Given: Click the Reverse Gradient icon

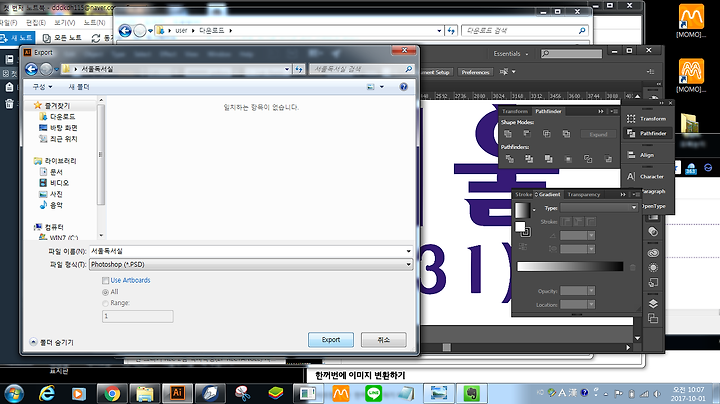Looking at the screenshot, I should 523,247.
